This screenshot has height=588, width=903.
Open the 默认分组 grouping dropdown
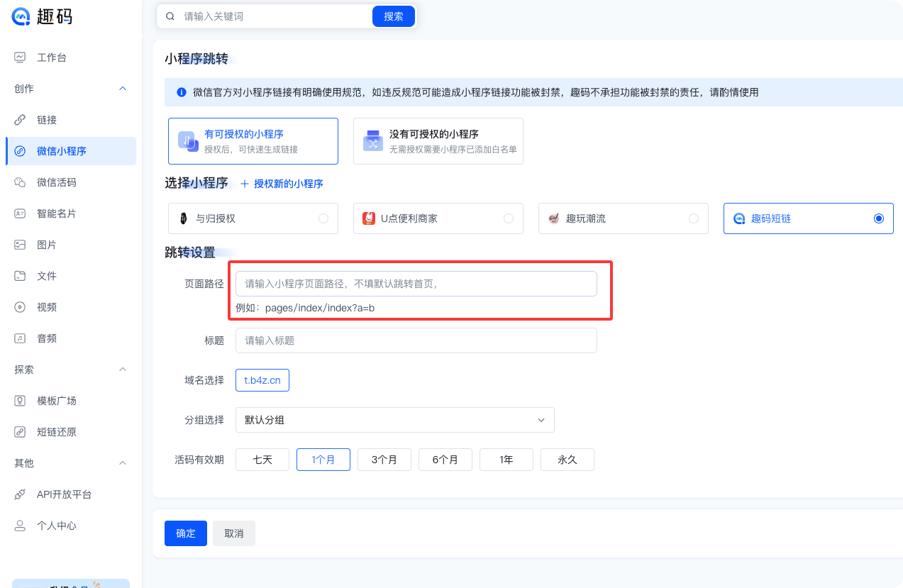coord(395,420)
